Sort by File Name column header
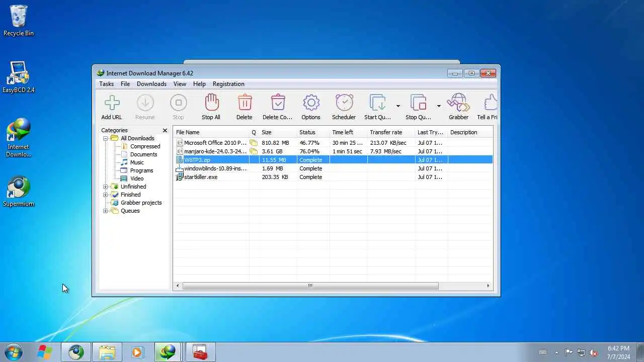Viewport: 644px width, 362px height. [211, 132]
